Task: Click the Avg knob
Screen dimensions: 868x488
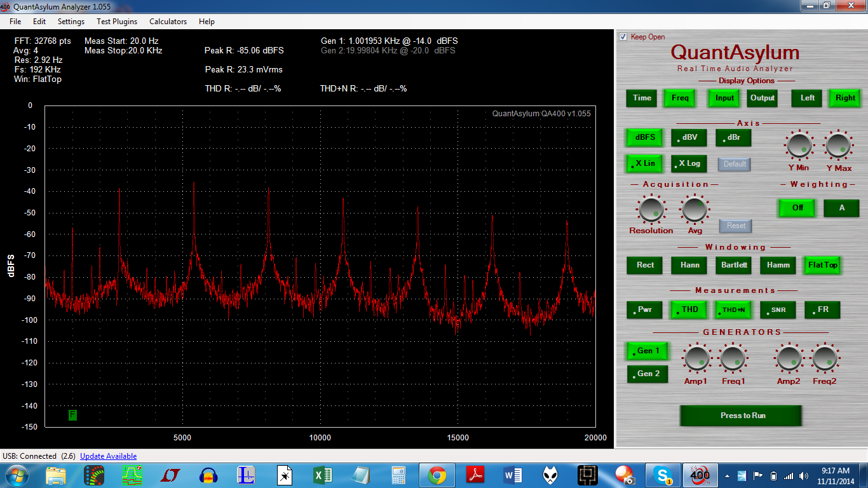Action: pyautogui.click(x=695, y=209)
